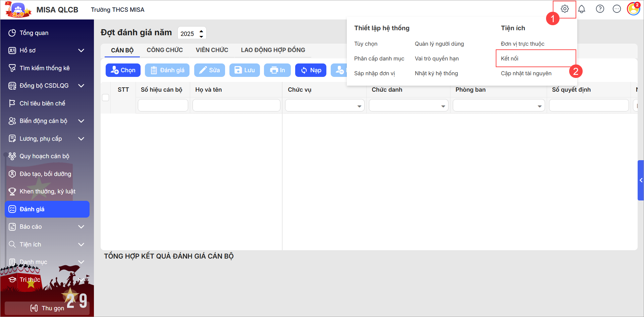Viewport: 644px width, 317px height.
Task: Click the Chọn add person button
Action: click(x=123, y=70)
